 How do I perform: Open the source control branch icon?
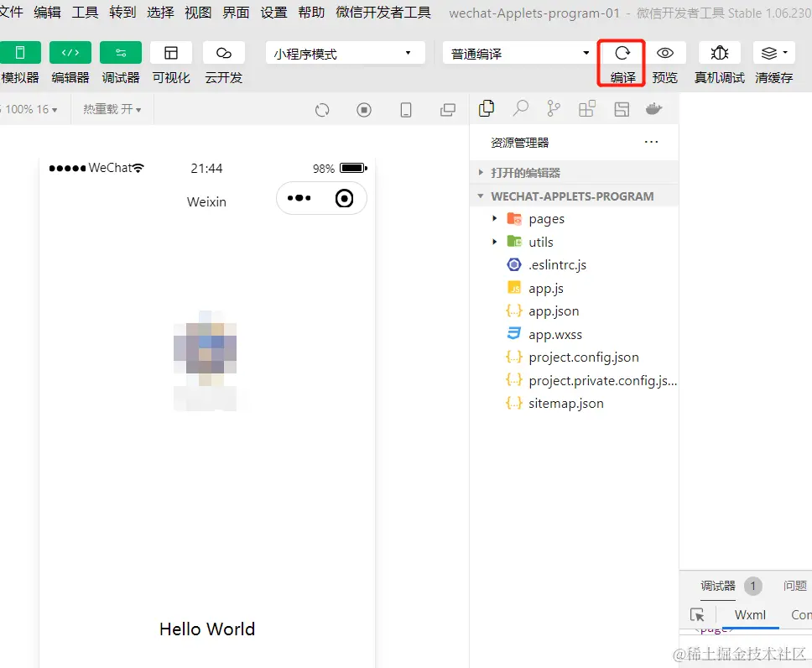coord(554,109)
